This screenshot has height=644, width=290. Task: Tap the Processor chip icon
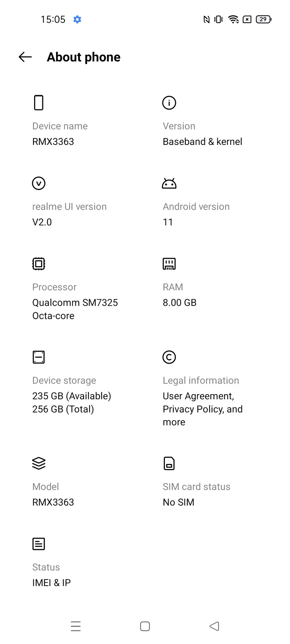pyautogui.click(x=39, y=264)
